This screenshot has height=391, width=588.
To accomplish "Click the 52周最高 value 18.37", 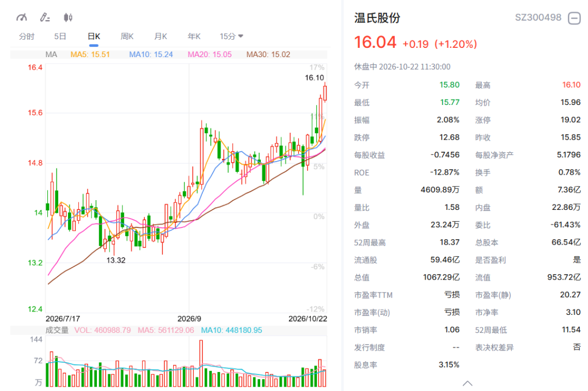I will point(449,243).
